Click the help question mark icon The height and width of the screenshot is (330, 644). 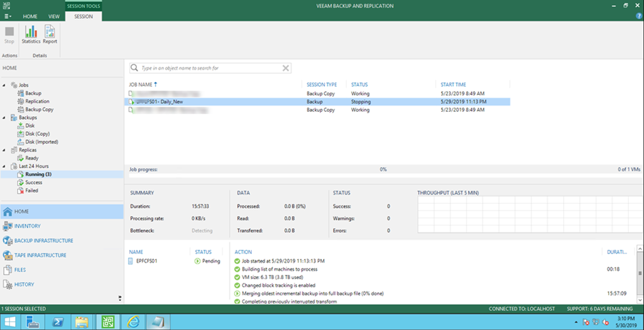tap(639, 16)
